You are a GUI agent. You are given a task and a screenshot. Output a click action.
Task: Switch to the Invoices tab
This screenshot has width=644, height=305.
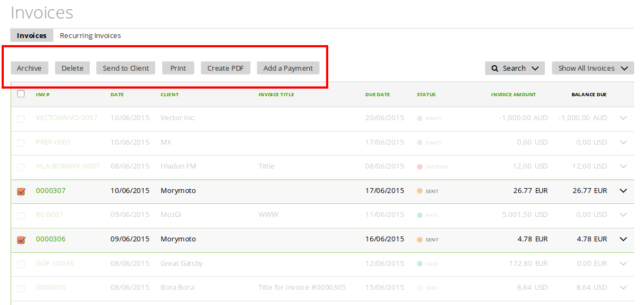32,35
